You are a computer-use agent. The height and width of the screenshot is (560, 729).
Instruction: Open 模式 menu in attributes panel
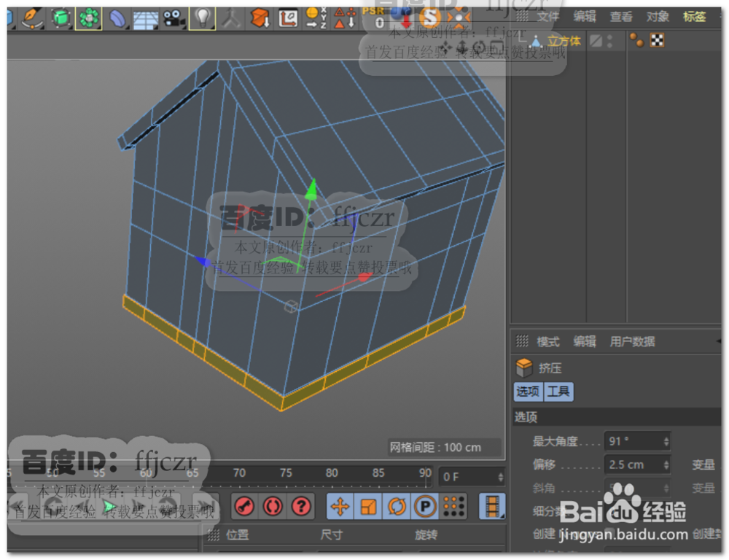tap(547, 342)
